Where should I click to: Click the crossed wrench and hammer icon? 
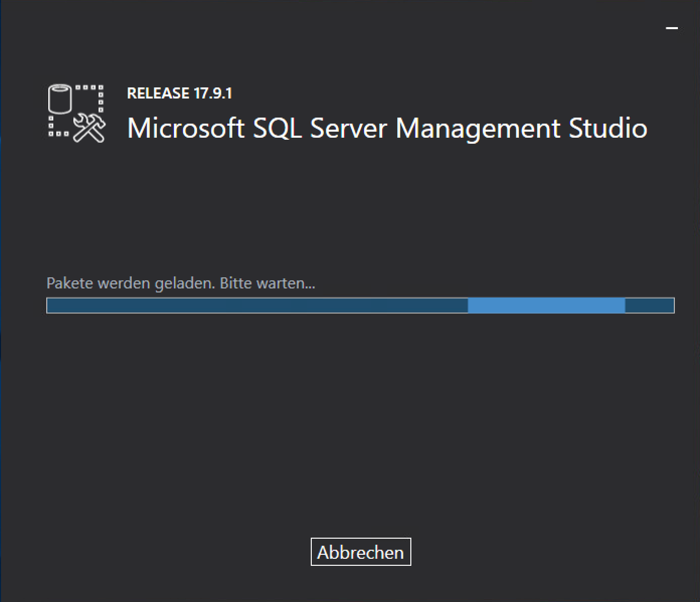coord(90,128)
